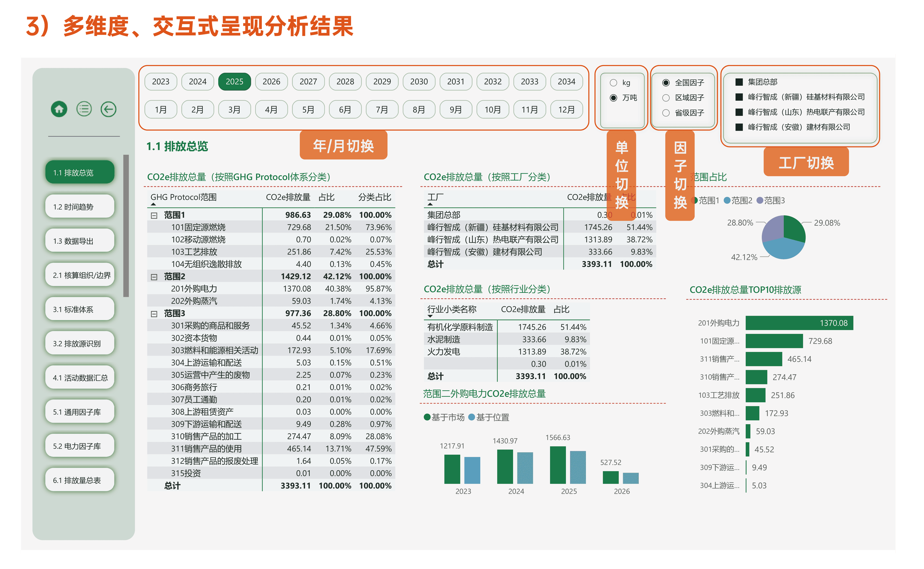Open the list menu icon
924x569 pixels.
click(x=84, y=110)
